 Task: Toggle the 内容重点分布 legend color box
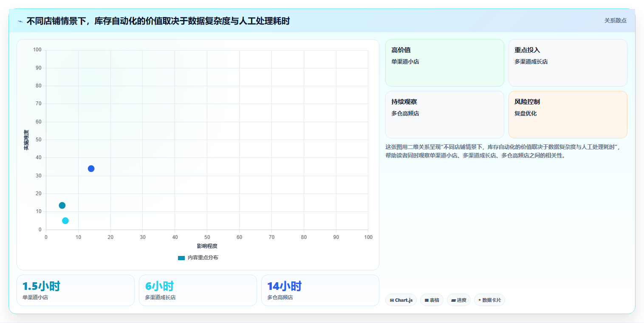point(181,258)
